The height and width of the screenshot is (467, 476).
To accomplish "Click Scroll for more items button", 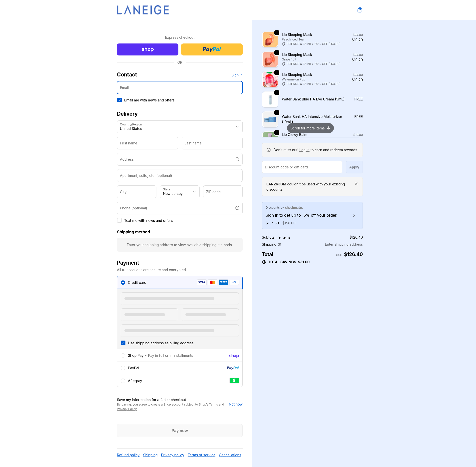I will (x=310, y=128).
